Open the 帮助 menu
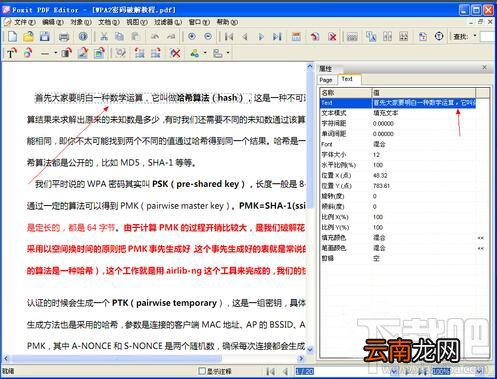This screenshot has width=497, height=379. [227, 22]
